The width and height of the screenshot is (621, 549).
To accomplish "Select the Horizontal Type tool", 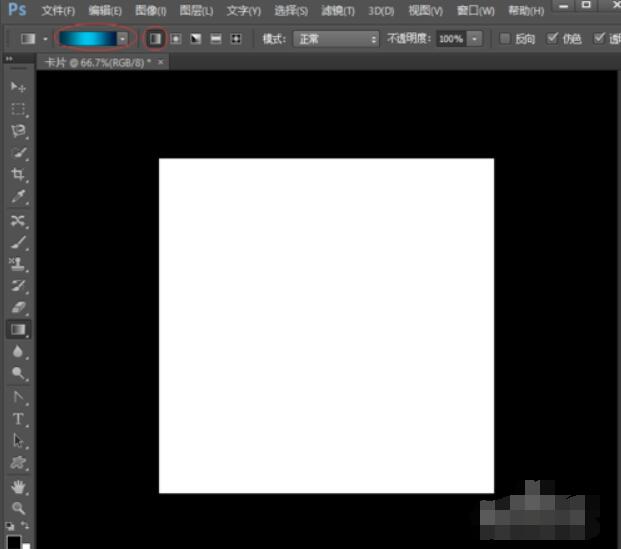I will click(18, 419).
